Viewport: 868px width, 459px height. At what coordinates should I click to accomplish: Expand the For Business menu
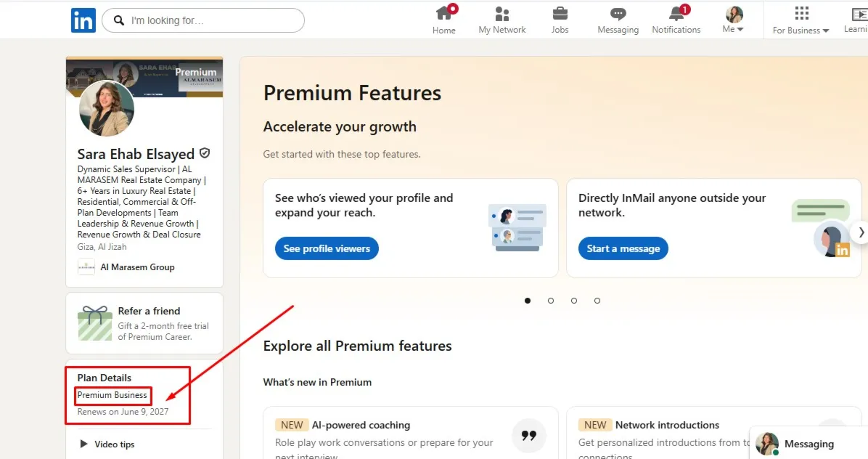click(801, 20)
